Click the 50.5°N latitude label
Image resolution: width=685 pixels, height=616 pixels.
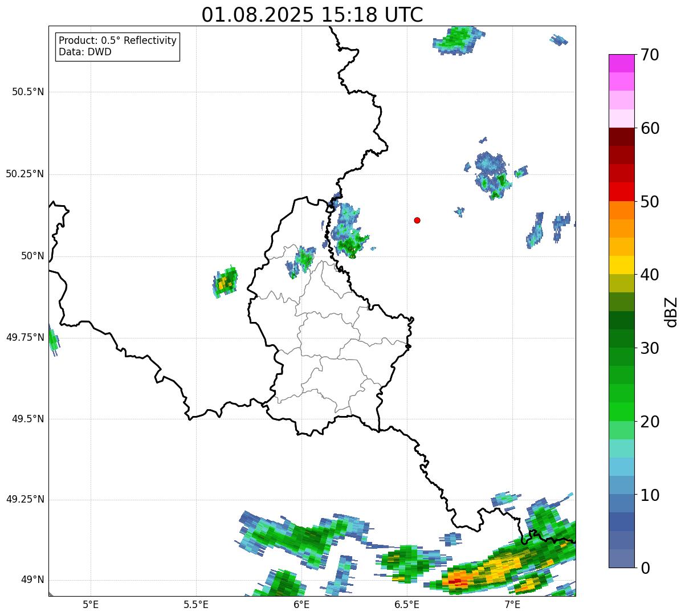(x=28, y=92)
